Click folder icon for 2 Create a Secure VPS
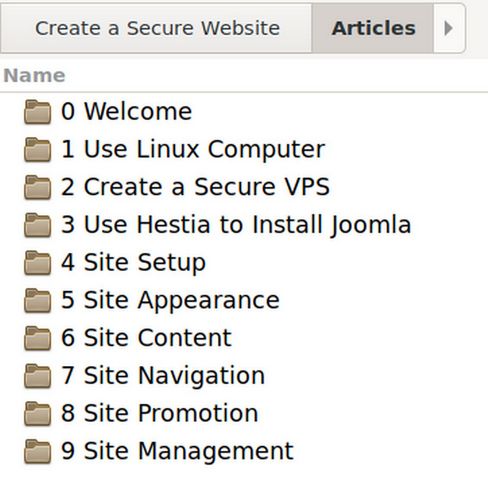Screen dimensions: 488x477 pos(38,187)
